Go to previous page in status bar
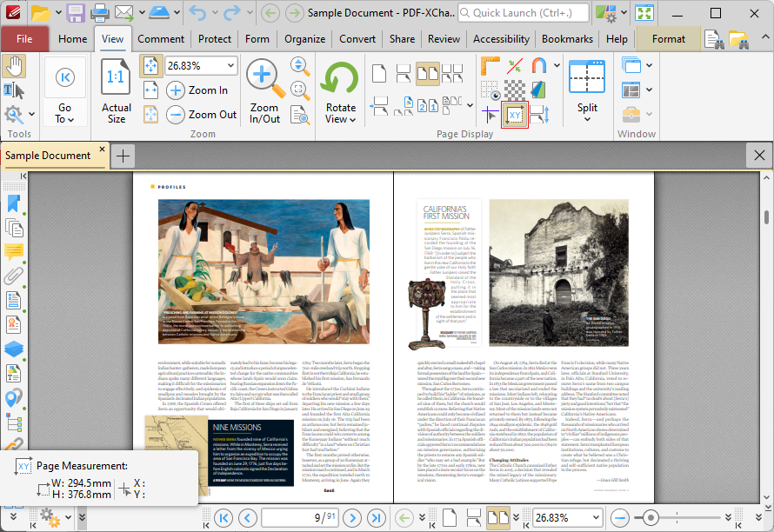The height and width of the screenshot is (532, 774). tap(248, 518)
